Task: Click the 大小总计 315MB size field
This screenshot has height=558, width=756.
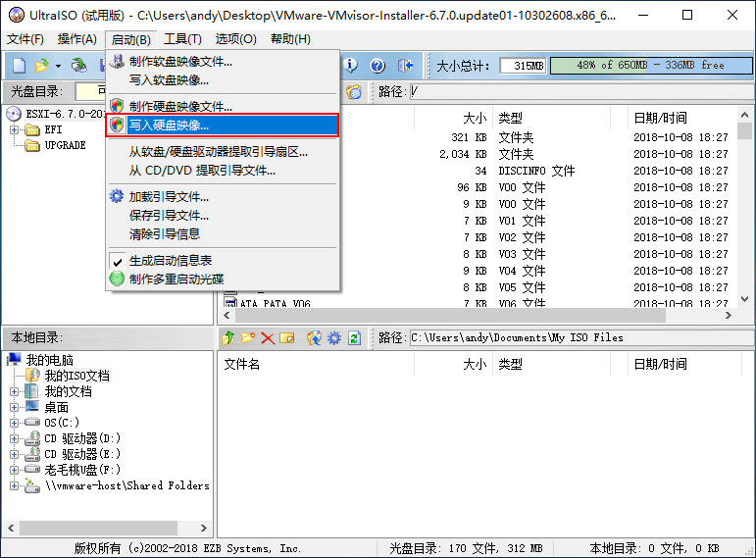Action: (x=523, y=65)
